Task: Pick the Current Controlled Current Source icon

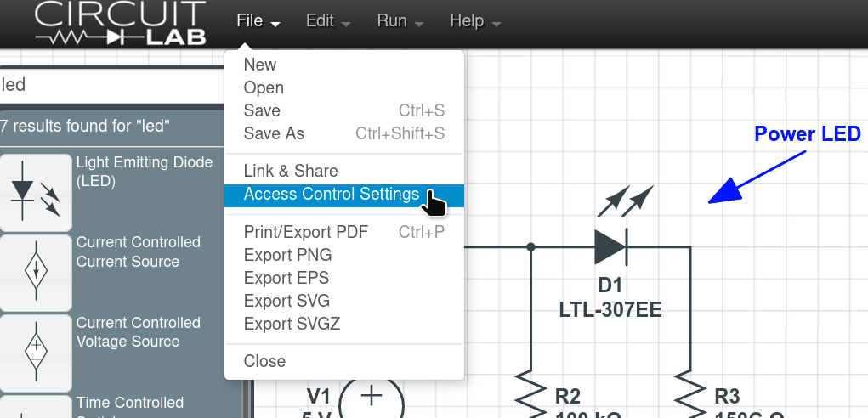Action: click(x=36, y=271)
